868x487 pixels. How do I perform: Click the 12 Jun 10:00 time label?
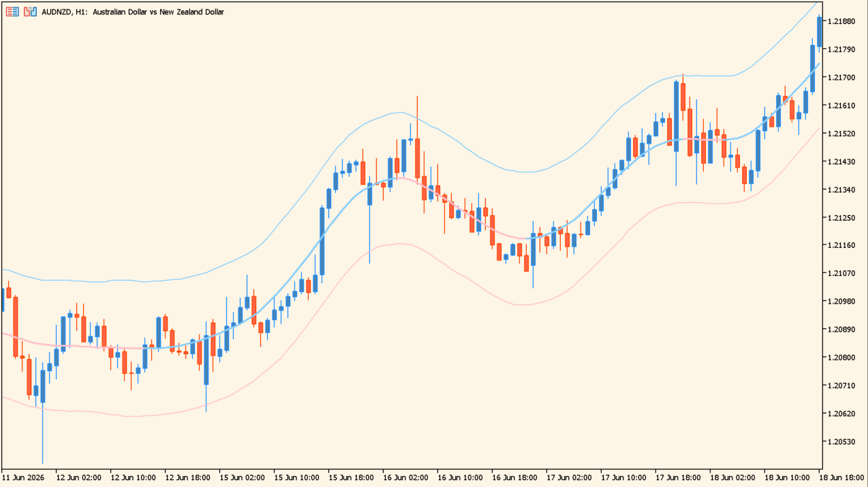point(133,477)
